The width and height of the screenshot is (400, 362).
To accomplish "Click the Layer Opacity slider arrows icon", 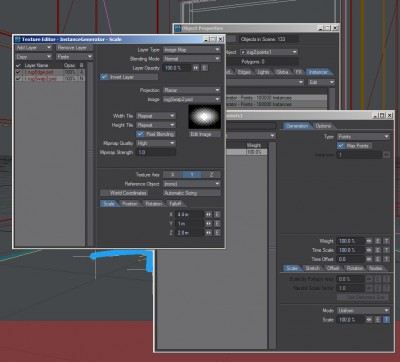I will (x=196, y=68).
